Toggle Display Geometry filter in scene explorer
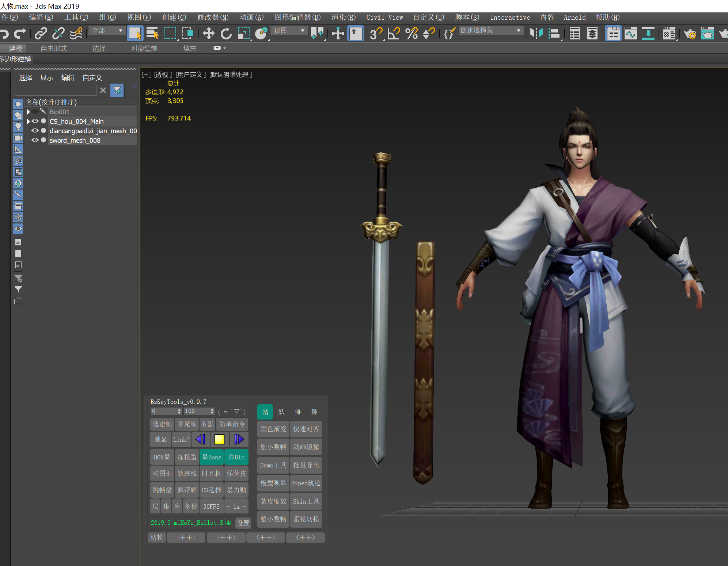The image size is (728, 566). tap(18, 104)
